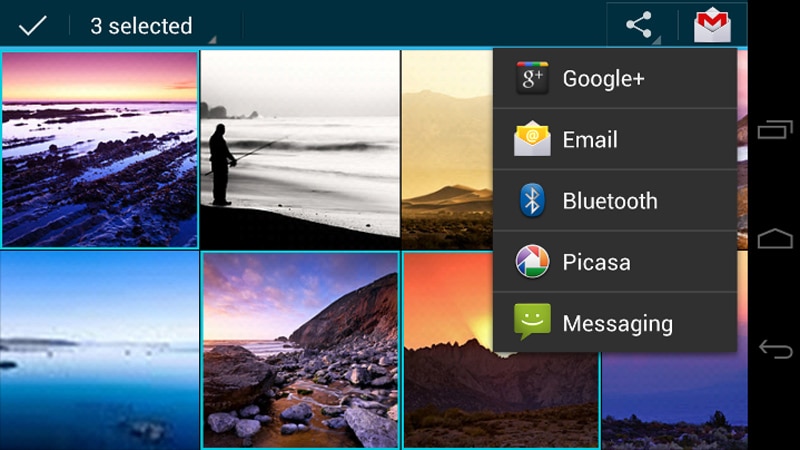Tap the Google+ app icon
Image resolution: width=800 pixels, height=450 pixels.
click(x=532, y=78)
